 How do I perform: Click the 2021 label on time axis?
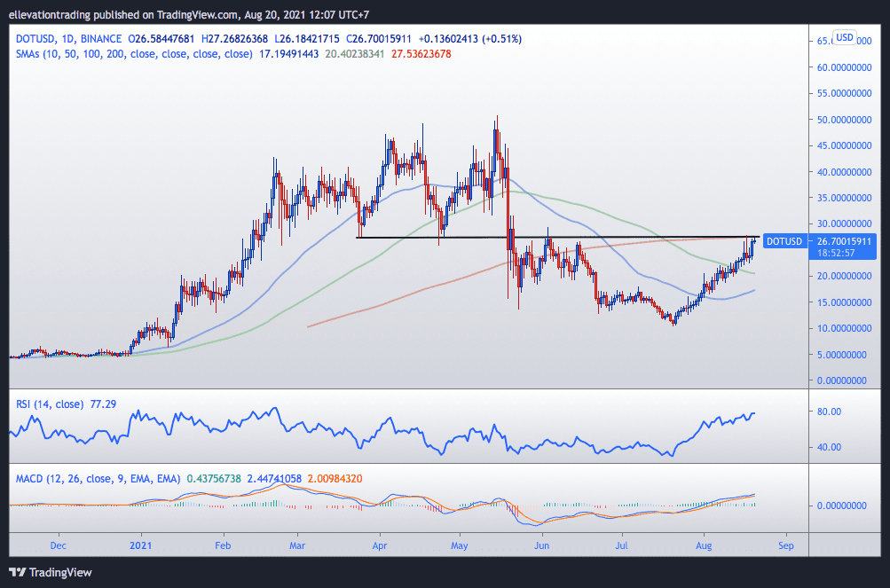click(141, 545)
